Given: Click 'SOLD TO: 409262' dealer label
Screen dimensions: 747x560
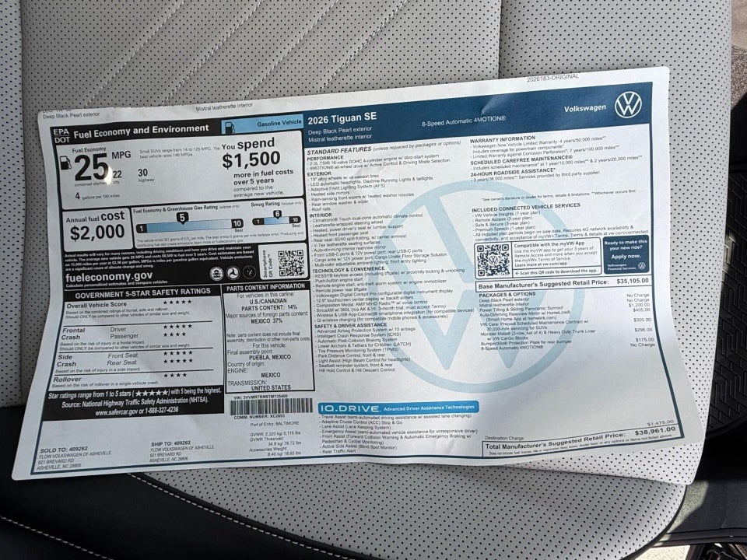Looking at the screenshot, I should [x=63, y=449].
